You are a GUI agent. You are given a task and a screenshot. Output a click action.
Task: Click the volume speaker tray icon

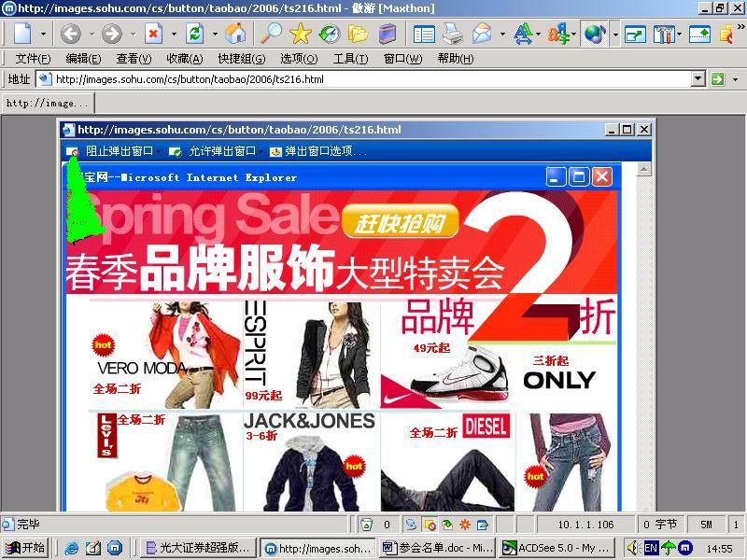632,548
